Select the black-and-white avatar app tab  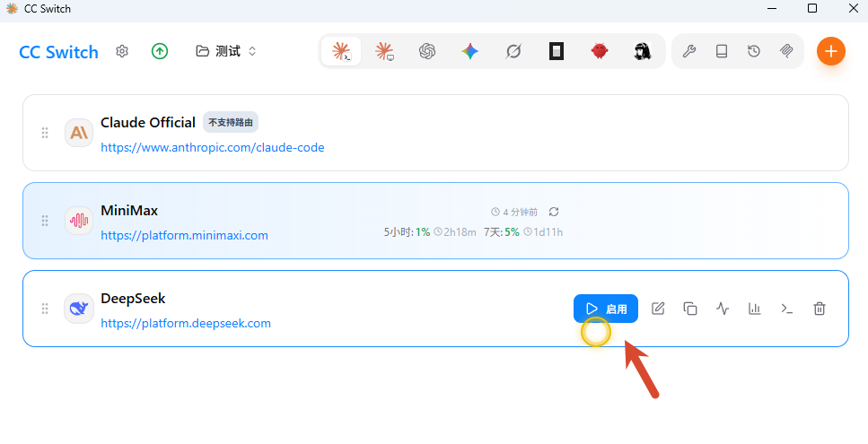pyautogui.click(x=642, y=51)
